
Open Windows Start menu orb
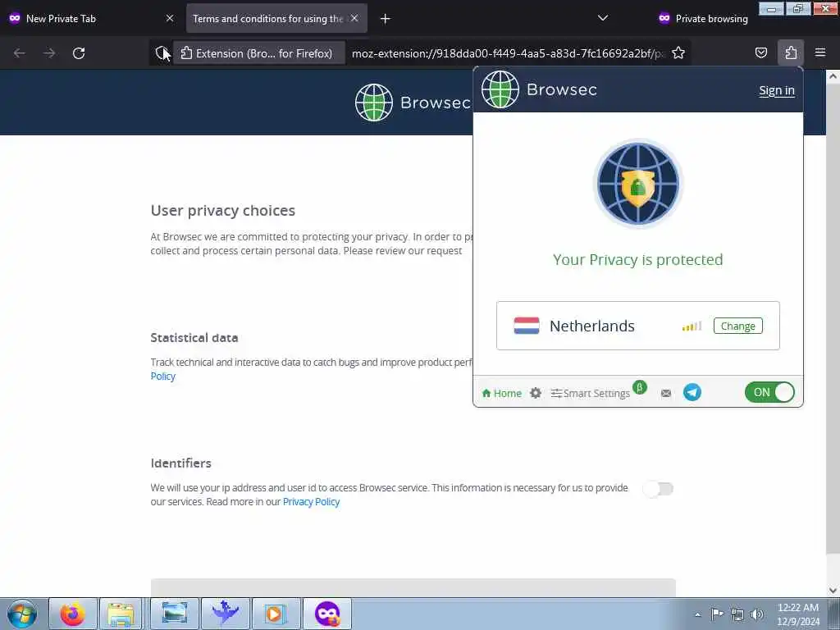22,614
